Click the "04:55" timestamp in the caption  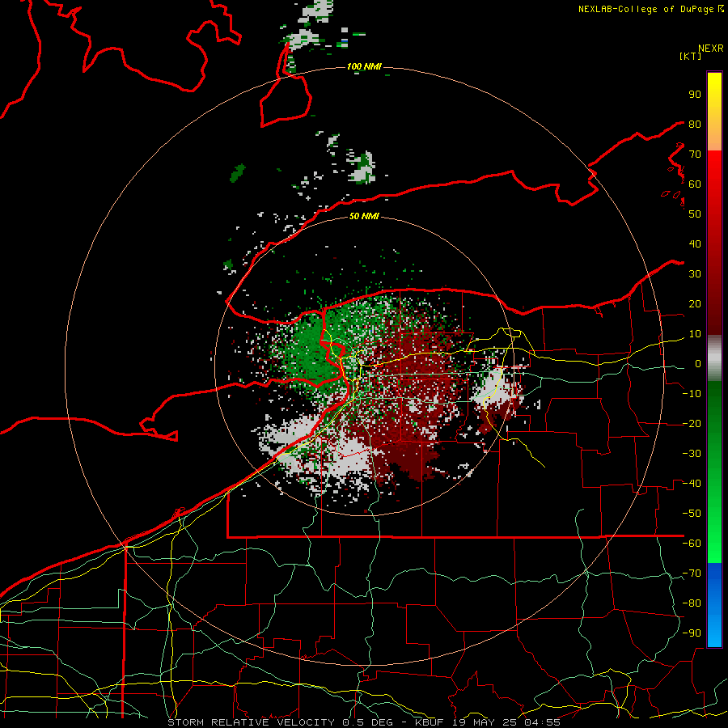pyautogui.click(x=542, y=722)
